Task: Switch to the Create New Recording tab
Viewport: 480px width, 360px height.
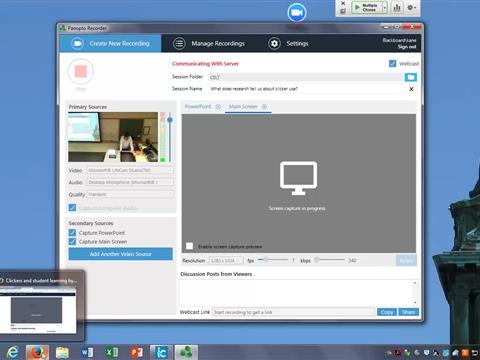Action: (x=110, y=43)
